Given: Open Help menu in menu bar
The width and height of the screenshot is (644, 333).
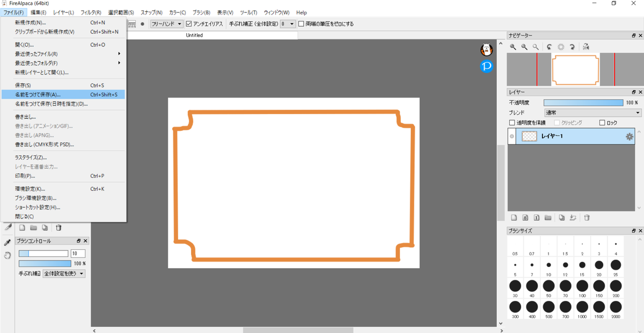Looking at the screenshot, I should coord(301,12).
